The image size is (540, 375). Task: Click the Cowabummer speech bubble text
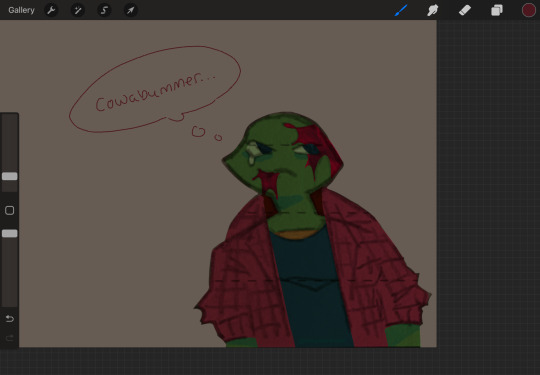[156, 91]
